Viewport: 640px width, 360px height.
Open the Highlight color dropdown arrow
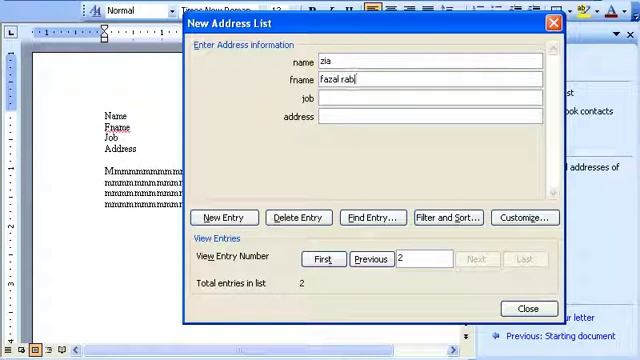tap(597, 11)
